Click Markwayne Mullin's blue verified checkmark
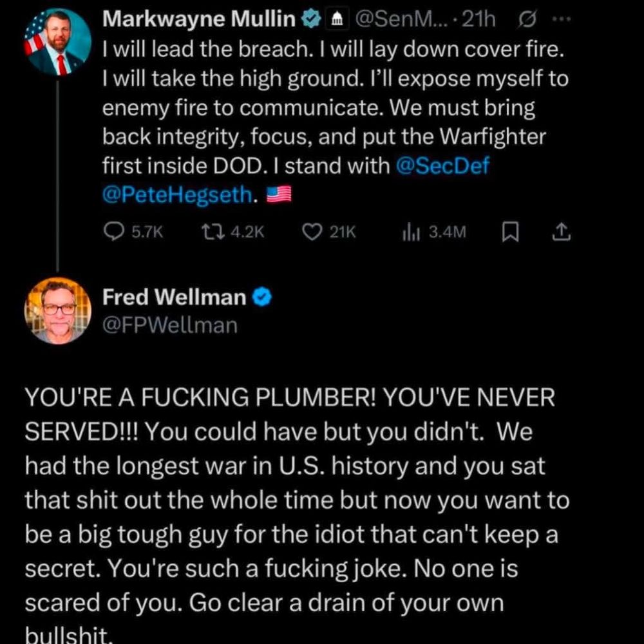 click(x=312, y=20)
